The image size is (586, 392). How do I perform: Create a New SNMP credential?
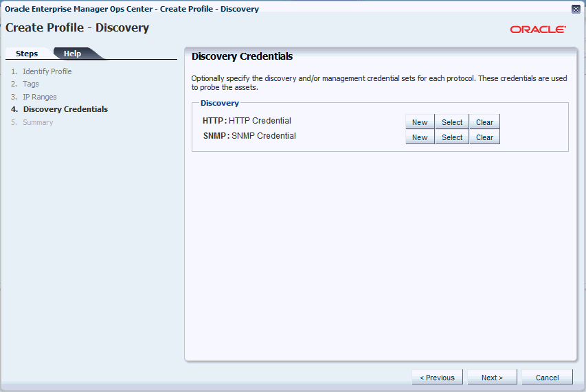pos(420,137)
